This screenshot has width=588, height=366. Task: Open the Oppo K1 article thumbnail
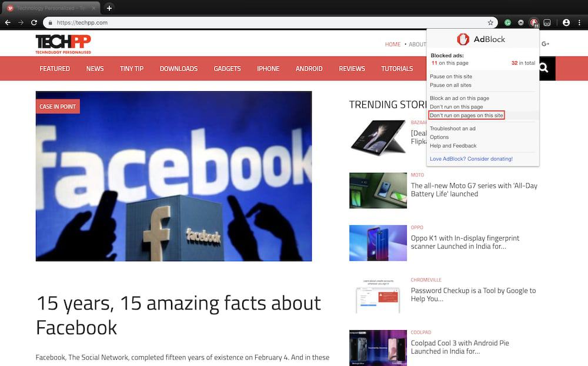378,243
